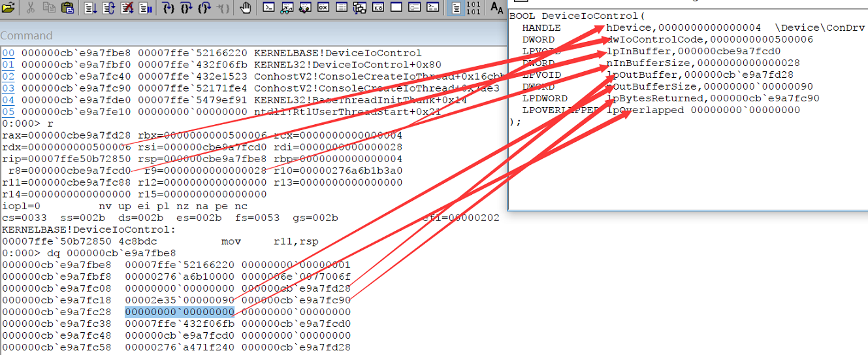This screenshot has height=355, width=868.
Task: Open the Font selection AA icon
Action: click(x=497, y=8)
